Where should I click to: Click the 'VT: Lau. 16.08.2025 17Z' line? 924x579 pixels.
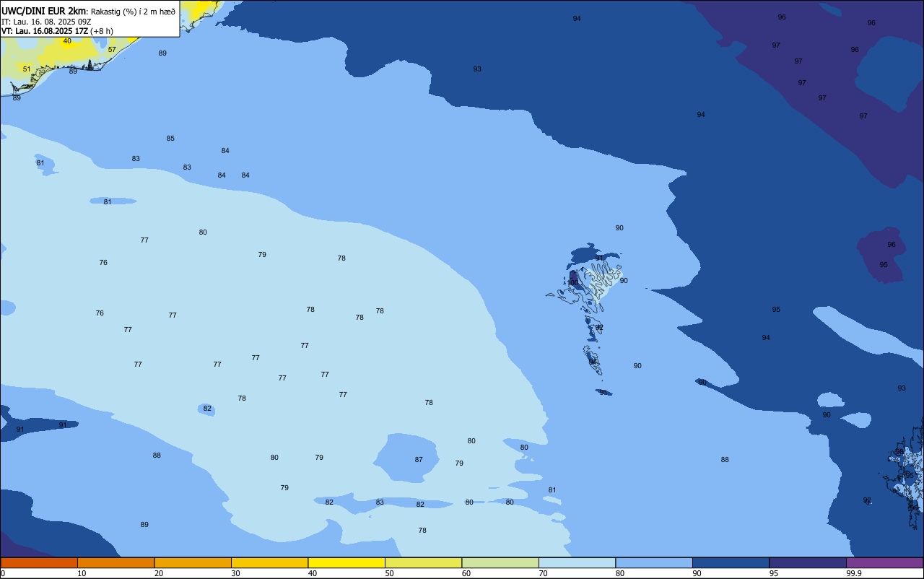click(x=45, y=31)
